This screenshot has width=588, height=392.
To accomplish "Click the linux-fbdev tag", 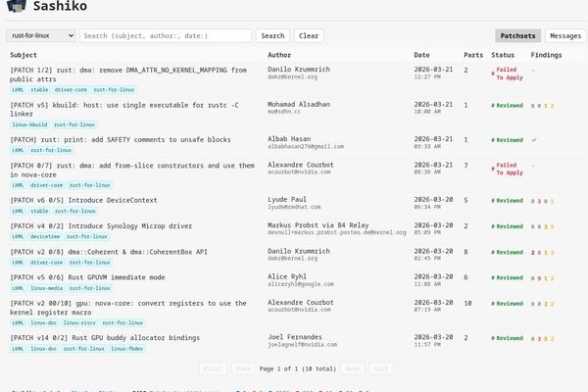I will pyautogui.click(x=126, y=349).
